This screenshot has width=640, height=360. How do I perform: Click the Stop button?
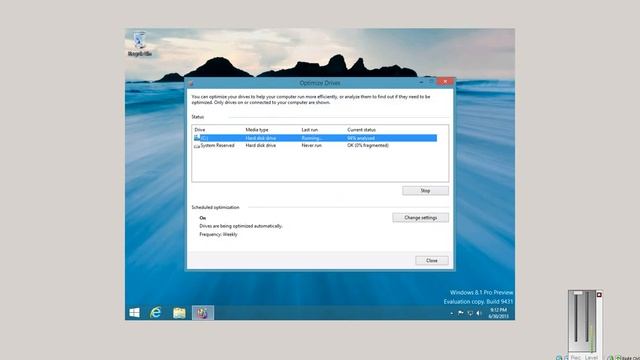pyautogui.click(x=425, y=191)
